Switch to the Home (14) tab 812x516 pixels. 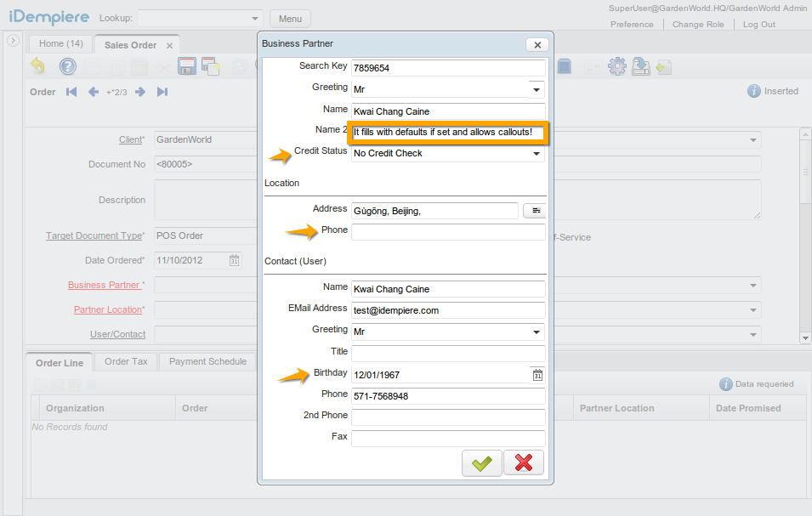(x=60, y=43)
